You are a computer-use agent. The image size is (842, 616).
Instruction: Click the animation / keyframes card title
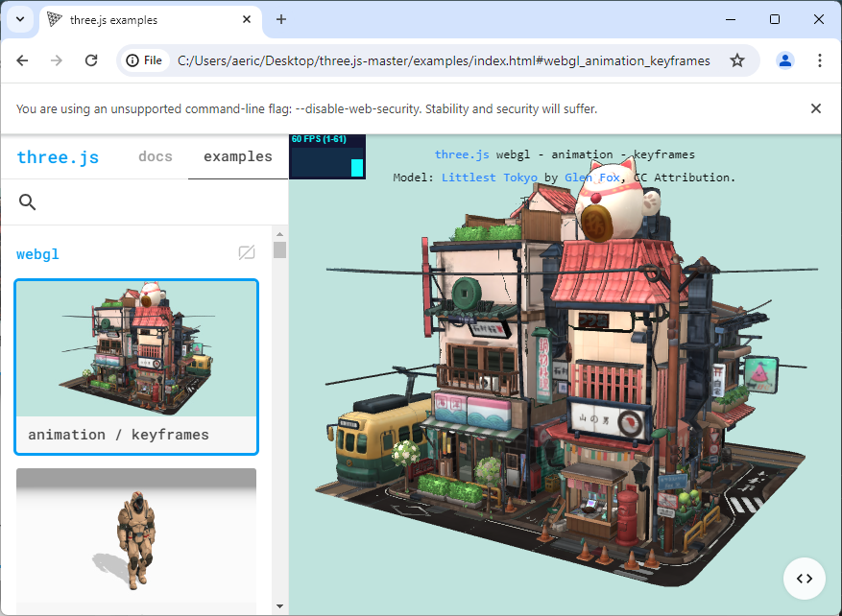coord(119,435)
